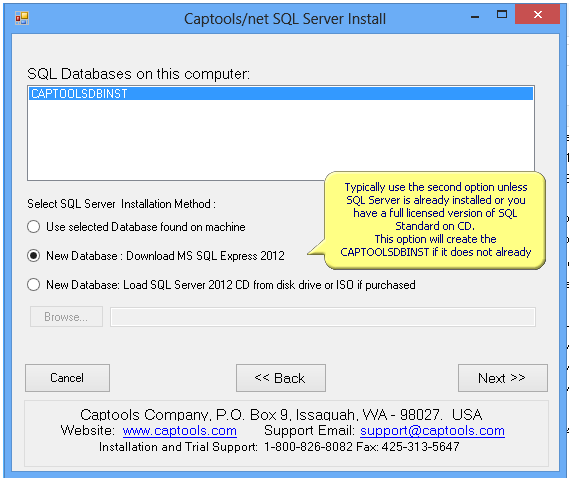Proceed with the Next >> button
The height and width of the screenshot is (478, 569).
click(503, 378)
